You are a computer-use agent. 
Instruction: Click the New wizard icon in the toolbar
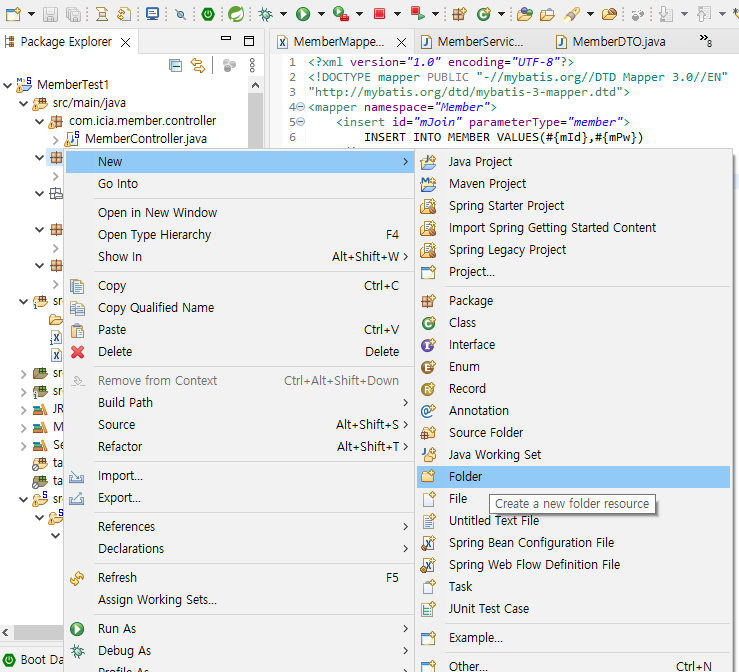[x=13, y=14]
